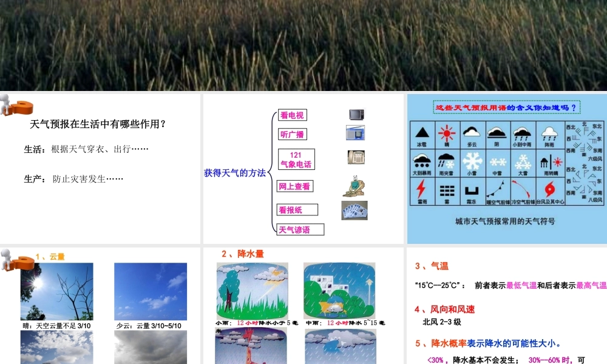Open the moderate rain cartoon with buildings
This screenshot has height=364, width=607.
pos(339,291)
